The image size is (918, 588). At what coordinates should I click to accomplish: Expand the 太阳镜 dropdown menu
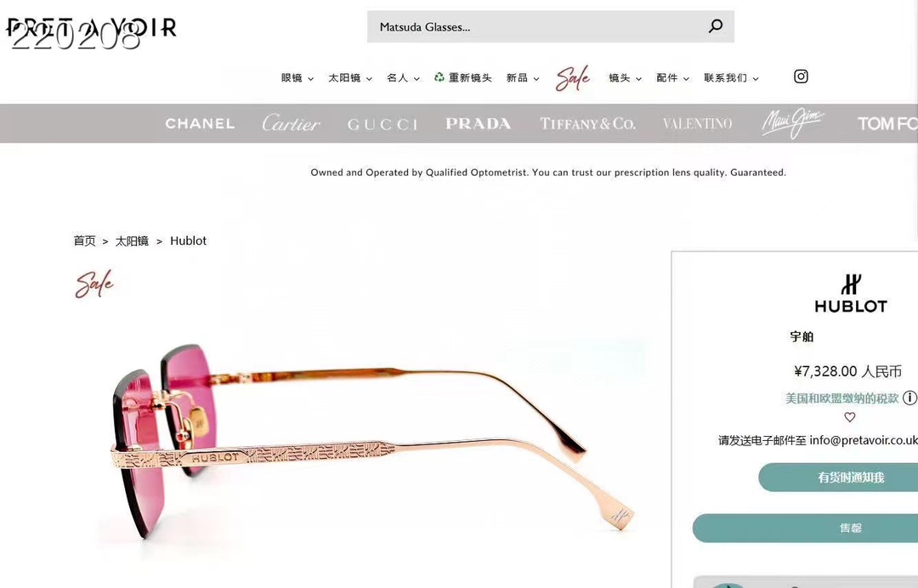(350, 78)
